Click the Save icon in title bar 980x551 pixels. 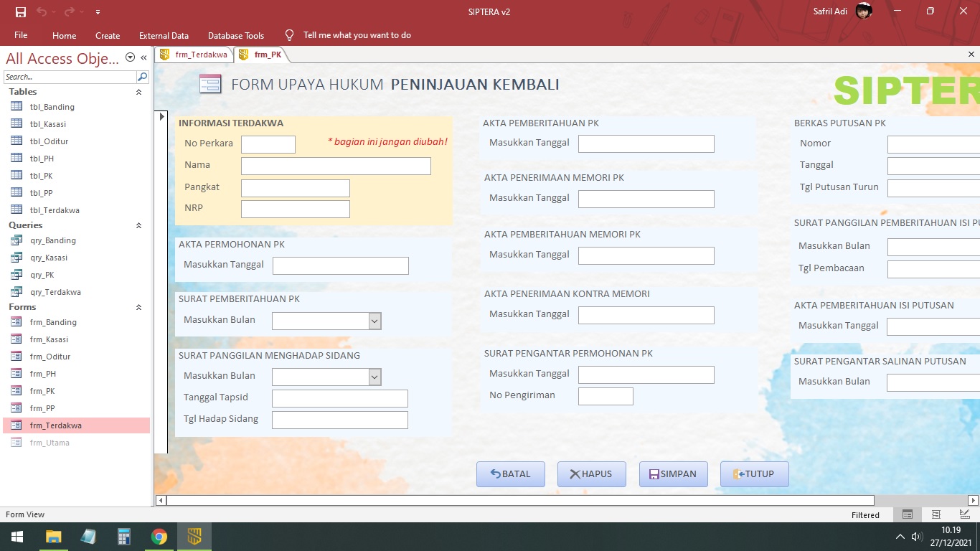coord(20,11)
